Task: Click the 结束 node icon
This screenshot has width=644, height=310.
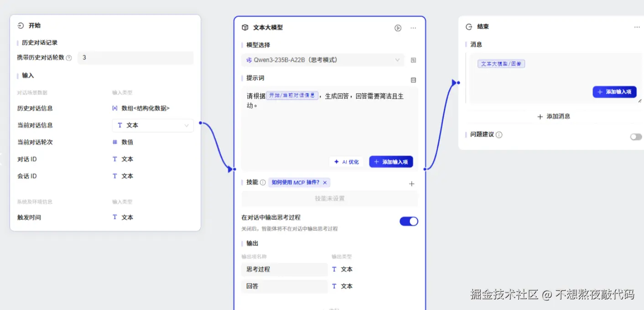Action: (x=468, y=27)
